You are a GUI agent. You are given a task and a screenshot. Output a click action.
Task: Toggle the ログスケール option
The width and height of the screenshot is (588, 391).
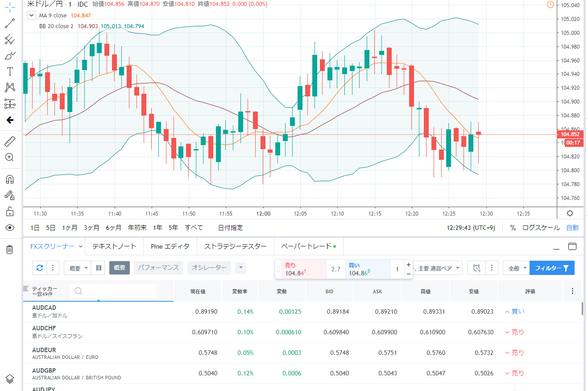pos(541,228)
